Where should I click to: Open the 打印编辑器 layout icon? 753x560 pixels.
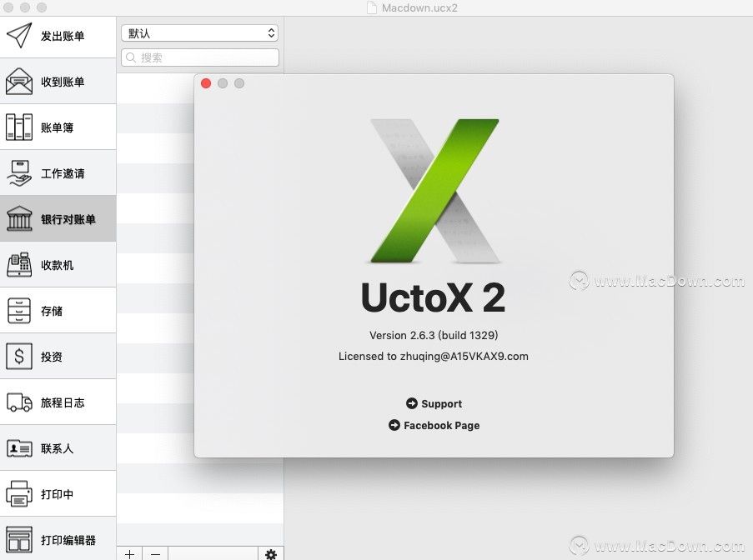(19, 539)
